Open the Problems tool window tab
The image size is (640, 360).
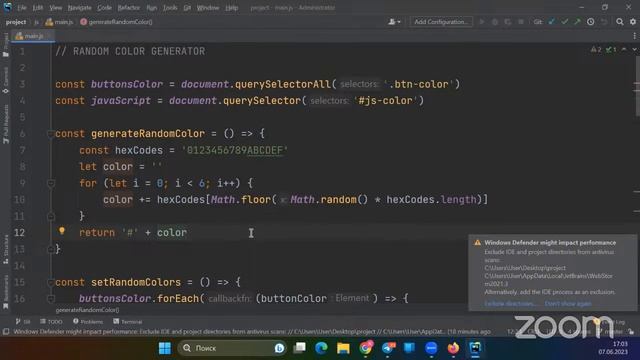point(88,322)
